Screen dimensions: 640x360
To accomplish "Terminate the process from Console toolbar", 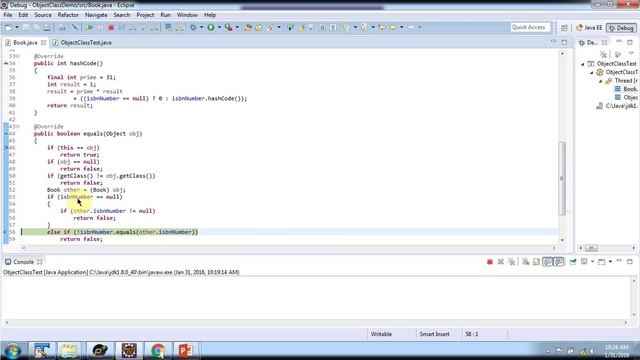I will click(x=490, y=262).
